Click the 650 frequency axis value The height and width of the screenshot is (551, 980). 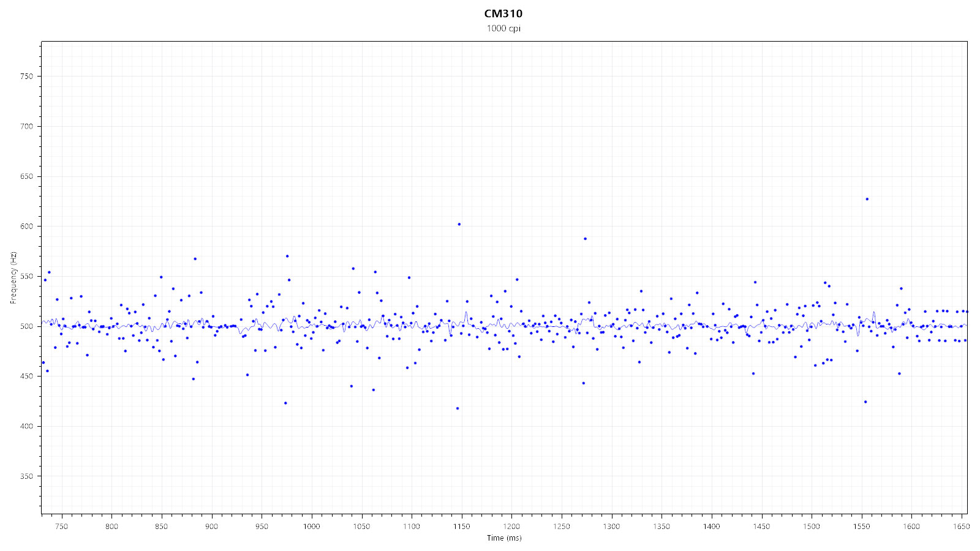coord(26,176)
